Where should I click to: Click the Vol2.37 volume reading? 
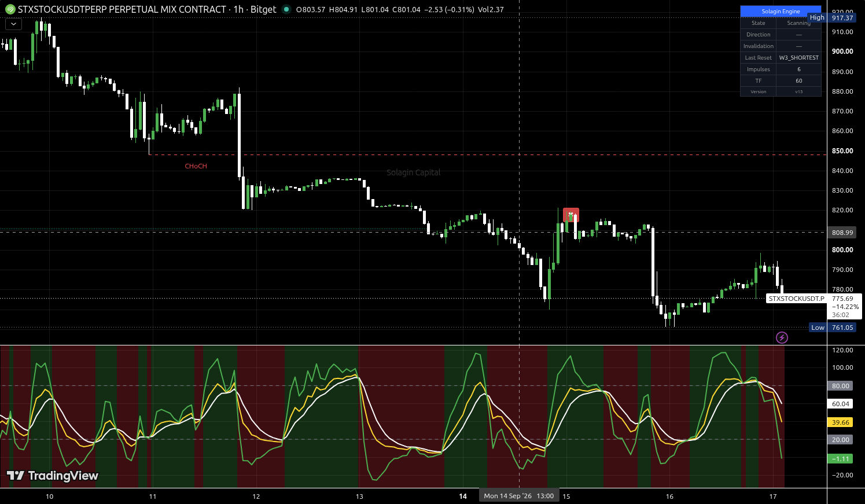click(x=491, y=10)
